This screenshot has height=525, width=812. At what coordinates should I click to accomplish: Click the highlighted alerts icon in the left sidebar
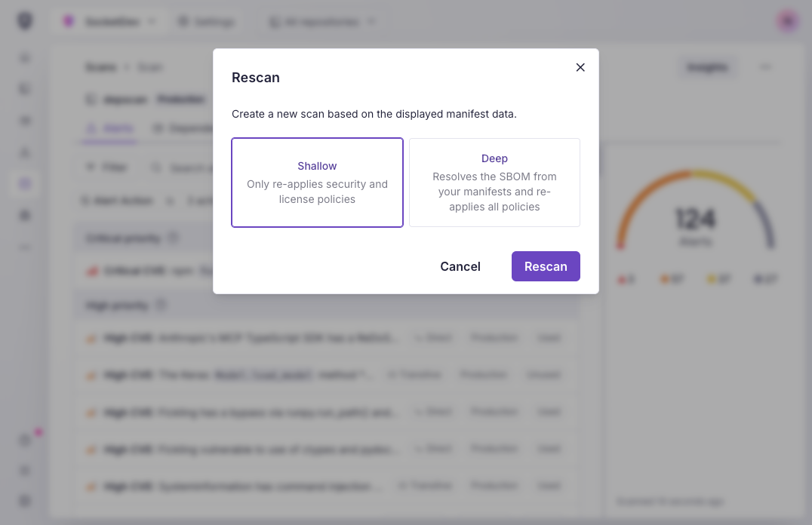tap(24, 184)
